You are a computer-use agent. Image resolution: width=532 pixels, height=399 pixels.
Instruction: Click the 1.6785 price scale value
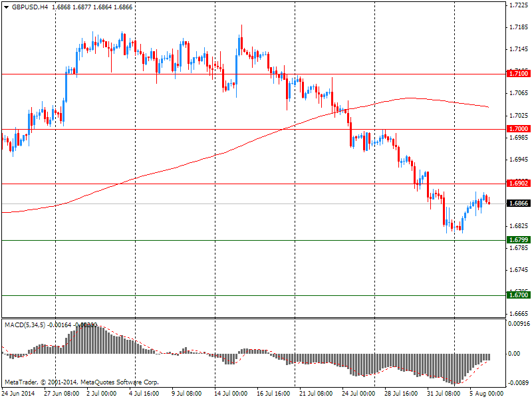tap(519, 248)
